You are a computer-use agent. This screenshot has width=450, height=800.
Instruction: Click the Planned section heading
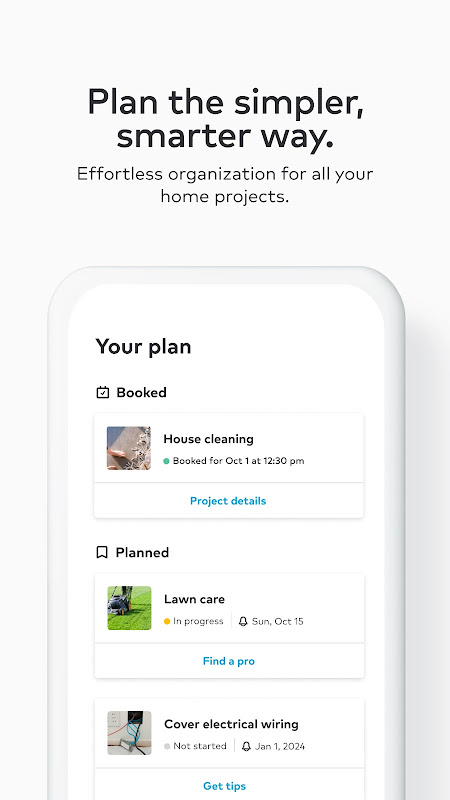pyautogui.click(x=142, y=553)
